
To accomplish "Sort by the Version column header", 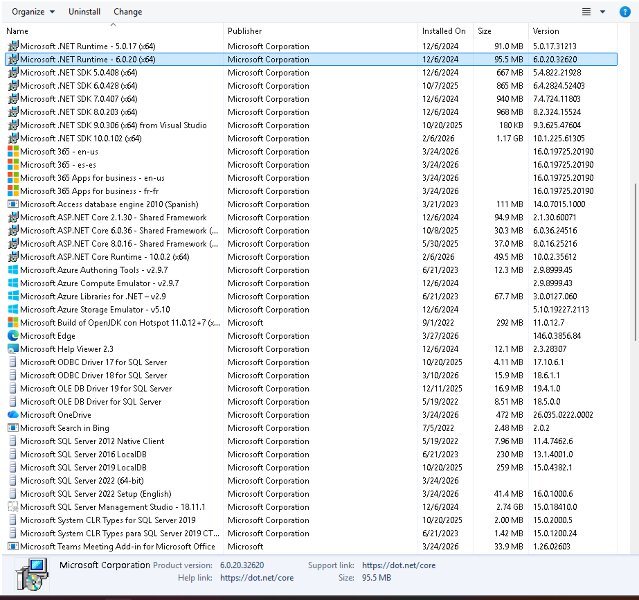I will [546, 31].
